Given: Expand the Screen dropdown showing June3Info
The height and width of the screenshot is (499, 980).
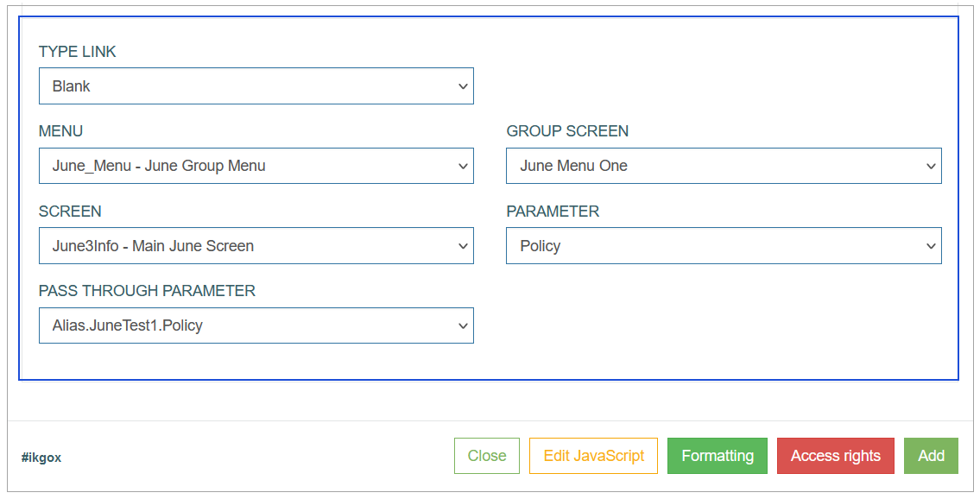Looking at the screenshot, I should pos(256,246).
